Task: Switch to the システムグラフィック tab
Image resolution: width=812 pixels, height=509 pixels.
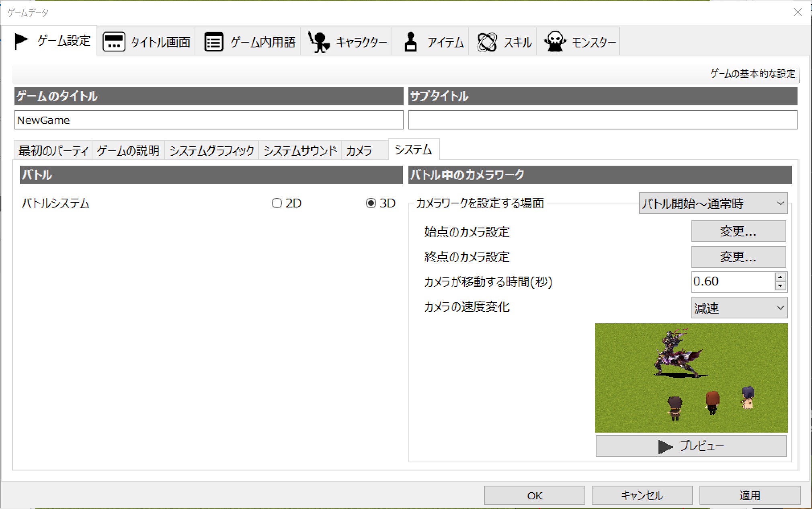Action: pyautogui.click(x=212, y=151)
